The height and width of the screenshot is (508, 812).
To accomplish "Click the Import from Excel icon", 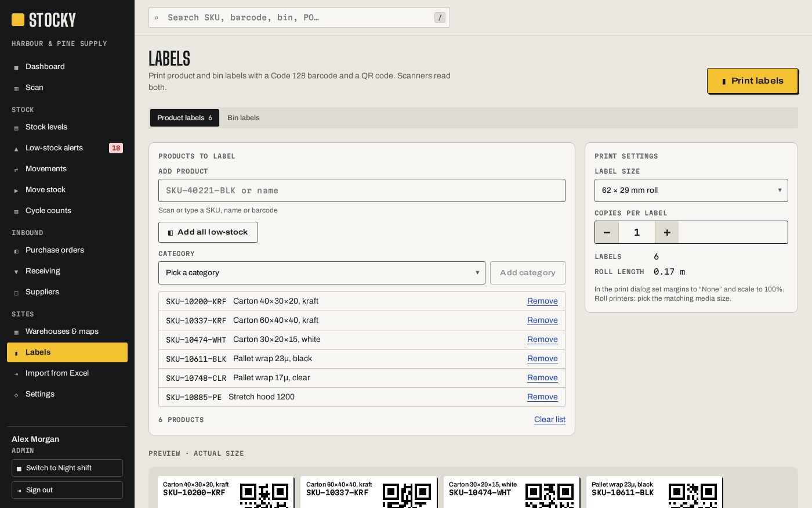I will 16,374.
